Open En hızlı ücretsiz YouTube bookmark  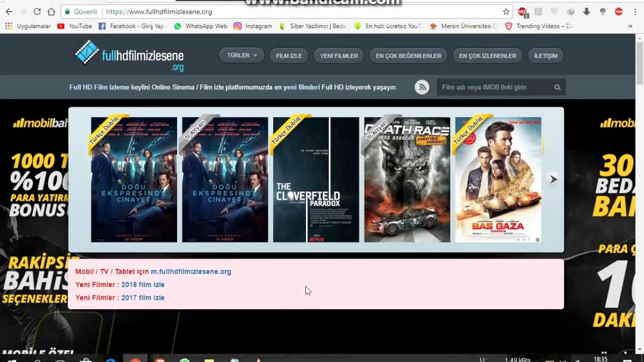click(387, 26)
